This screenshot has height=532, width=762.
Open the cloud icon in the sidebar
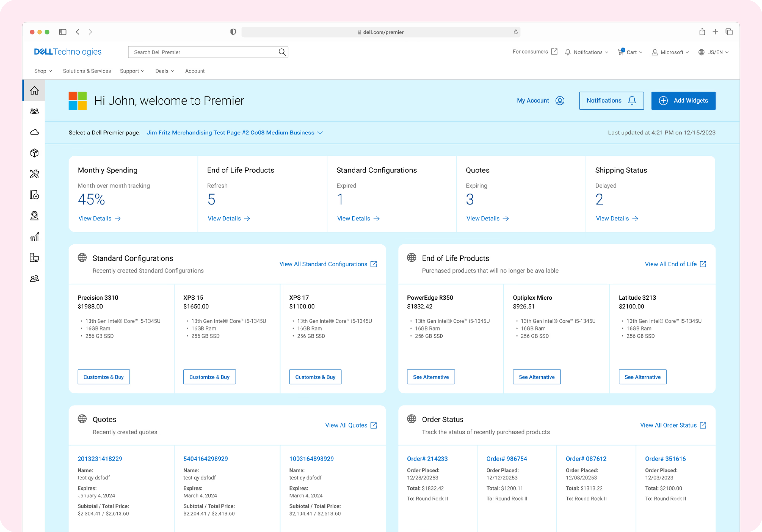(x=34, y=132)
